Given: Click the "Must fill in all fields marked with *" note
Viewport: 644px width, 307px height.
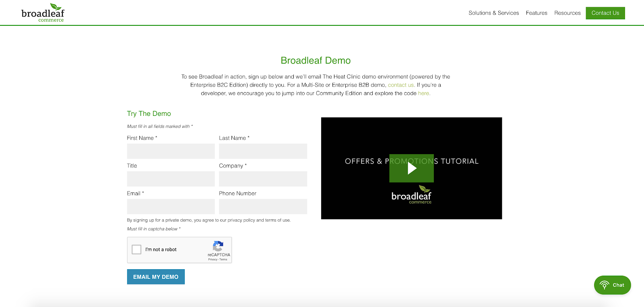Looking at the screenshot, I should 160,126.
